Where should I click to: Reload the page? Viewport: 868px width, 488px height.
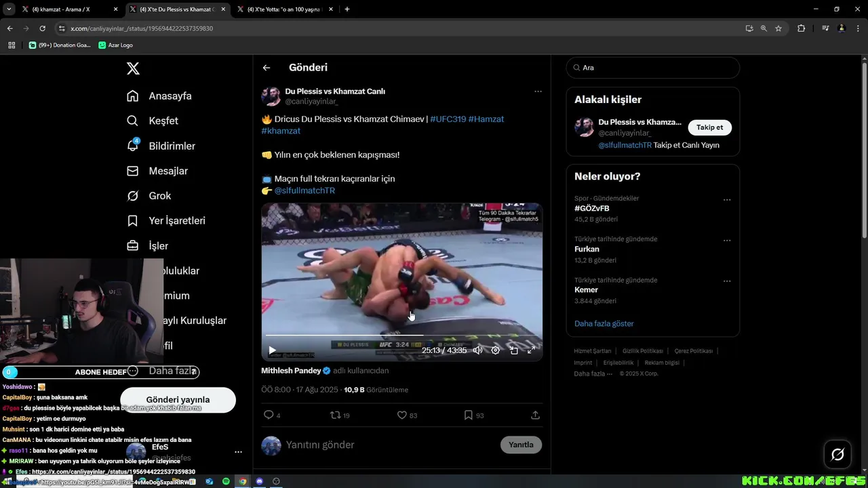(42, 28)
